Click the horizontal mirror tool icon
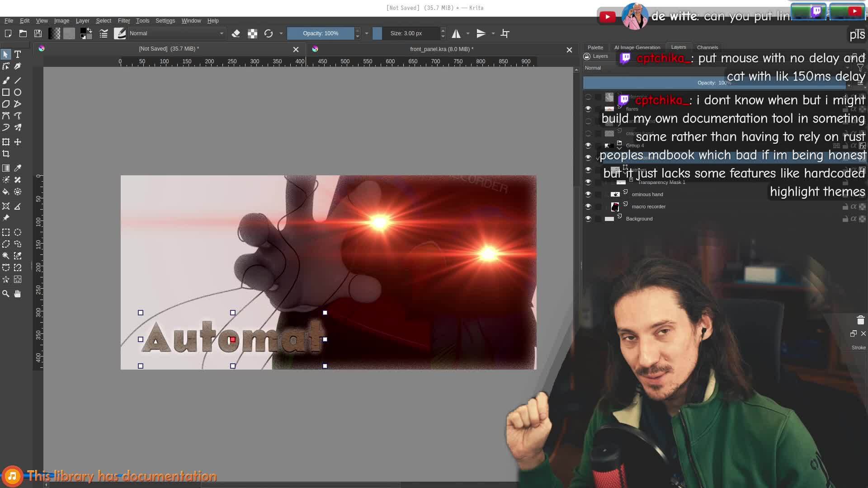Image resolution: width=868 pixels, height=488 pixels. point(456,33)
